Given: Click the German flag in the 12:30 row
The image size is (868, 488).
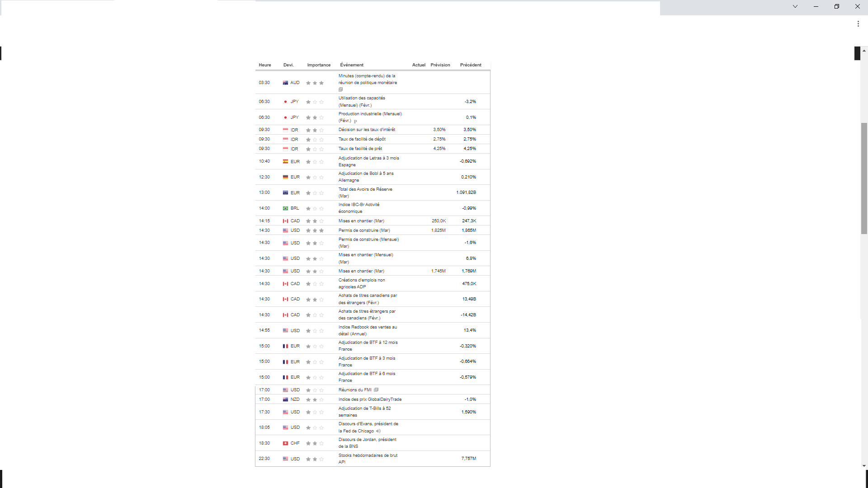Looking at the screenshot, I should tap(285, 177).
